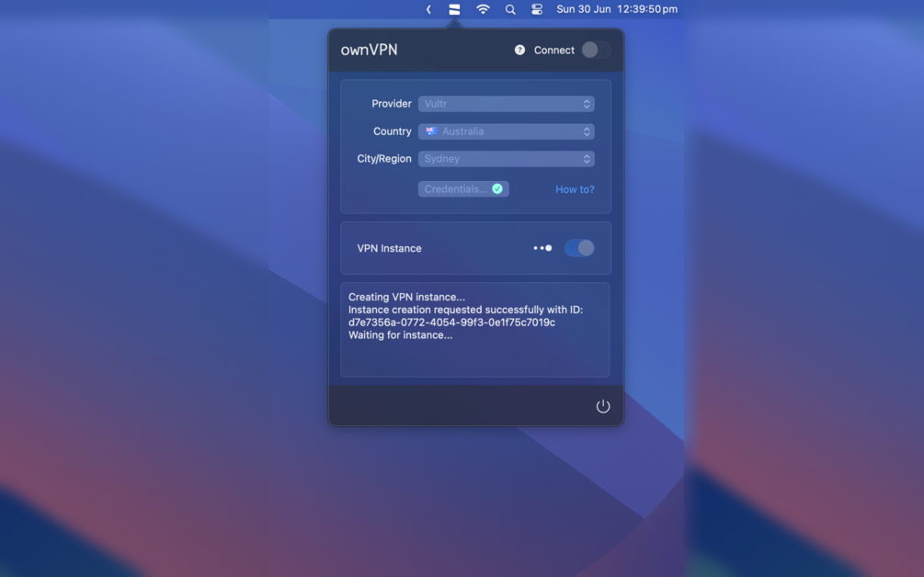Click the Creating VPN instance... log line

[x=406, y=297]
